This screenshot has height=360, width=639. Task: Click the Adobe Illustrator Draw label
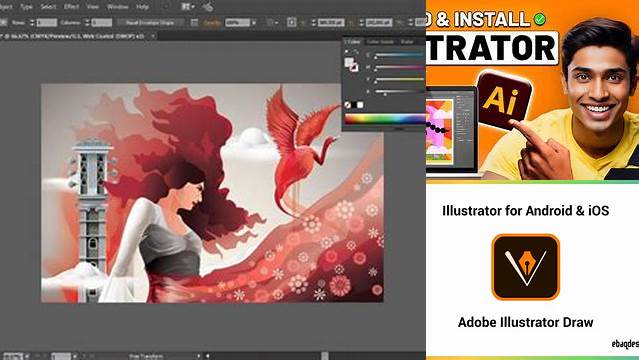pos(525,322)
